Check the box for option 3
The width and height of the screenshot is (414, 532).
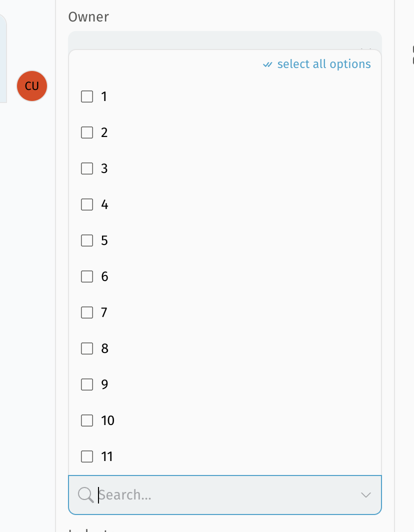(87, 168)
